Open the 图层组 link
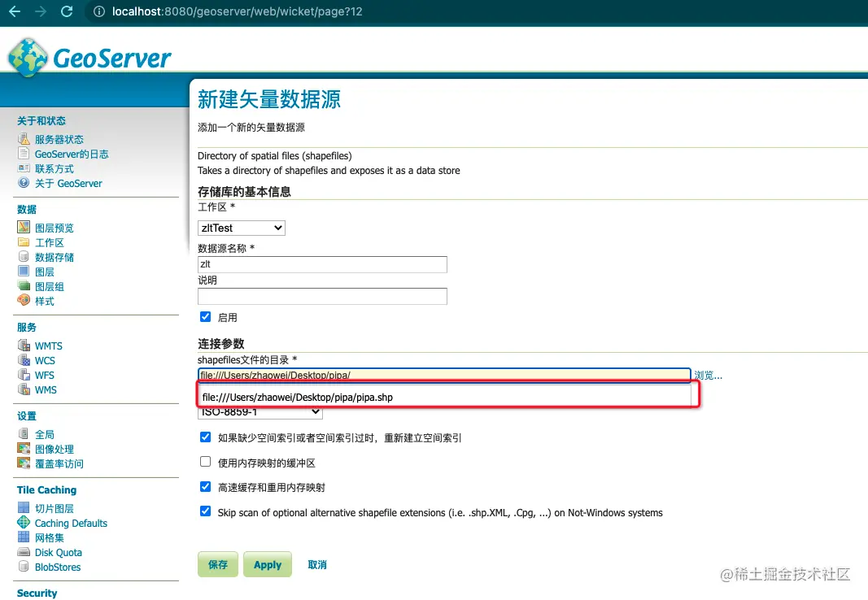The height and width of the screenshot is (600, 868). tap(50, 286)
